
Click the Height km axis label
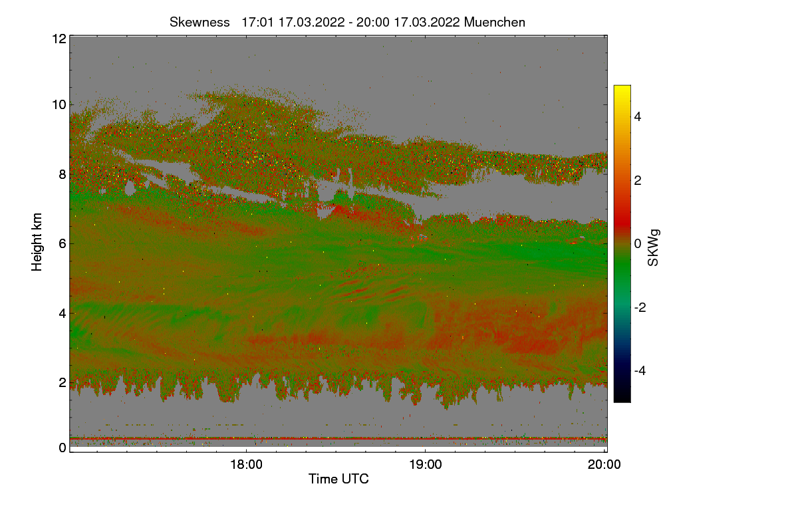37,242
